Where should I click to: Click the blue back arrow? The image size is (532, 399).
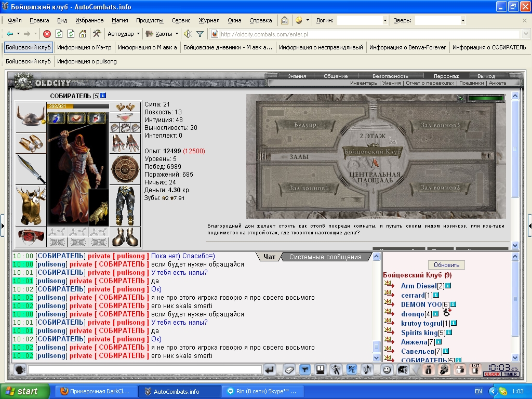pos(10,34)
